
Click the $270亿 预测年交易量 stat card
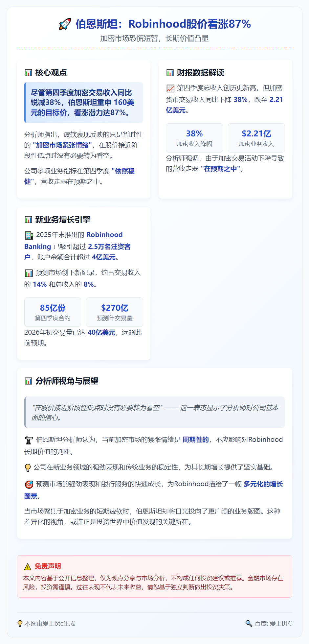pyautogui.click(x=115, y=312)
